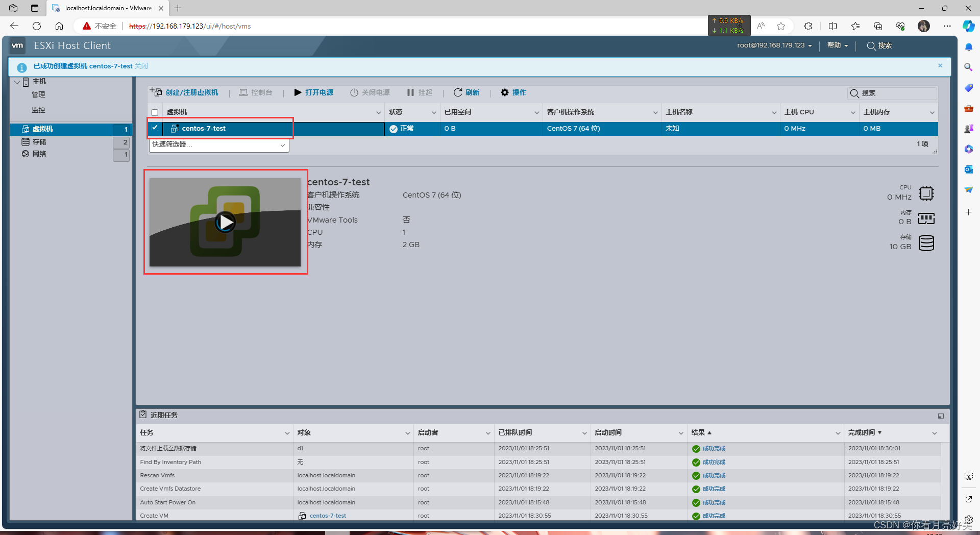
Task: Open 虚拟机 in the navigator
Action: click(x=70, y=129)
